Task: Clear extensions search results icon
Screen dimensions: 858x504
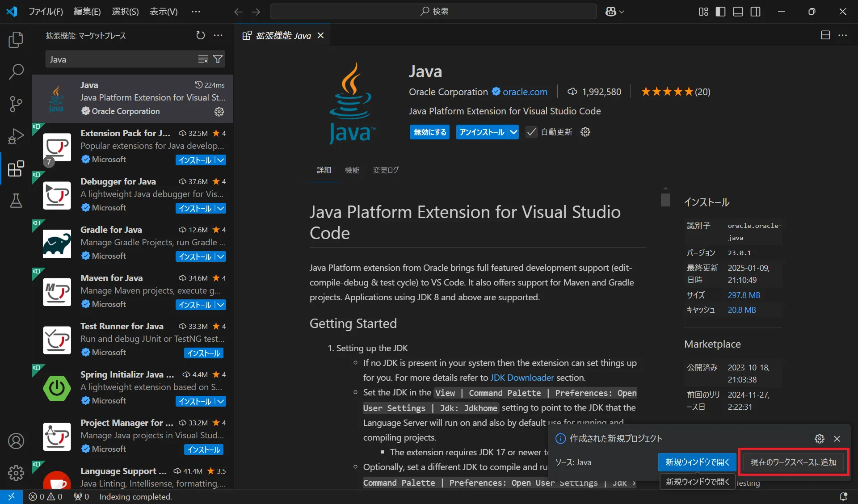Action: 203,59
